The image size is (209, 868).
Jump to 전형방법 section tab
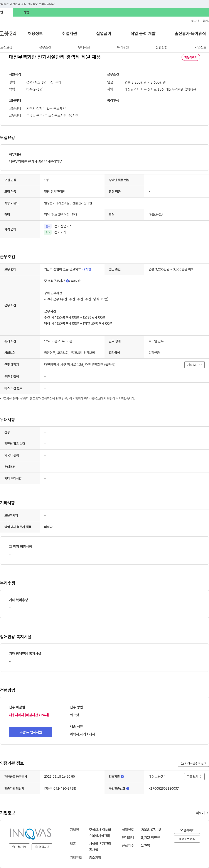pyautogui.click(x=162, y=47)
